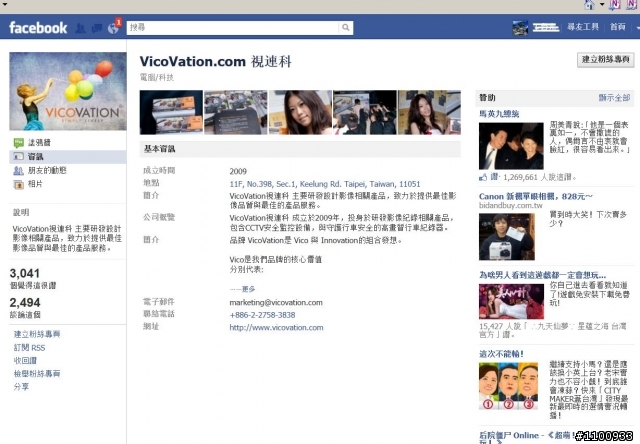Open the profile avatar in the top bar
Image resolution: width=640 pixels, height=444 pixels.
tap(520, 28)
